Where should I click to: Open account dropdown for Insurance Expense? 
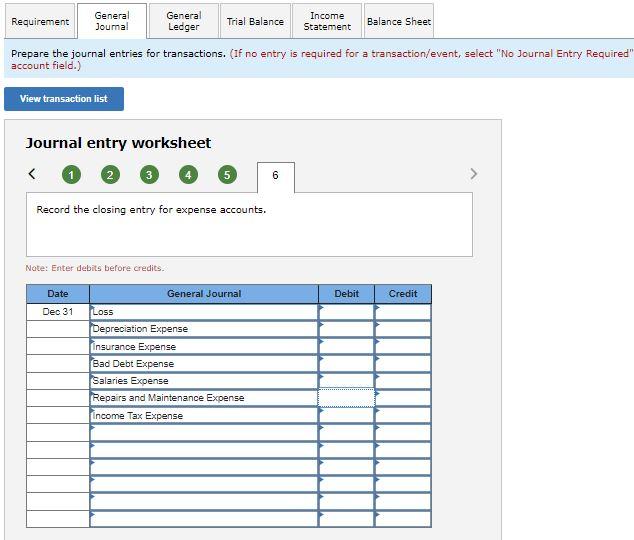coord(204,346)
